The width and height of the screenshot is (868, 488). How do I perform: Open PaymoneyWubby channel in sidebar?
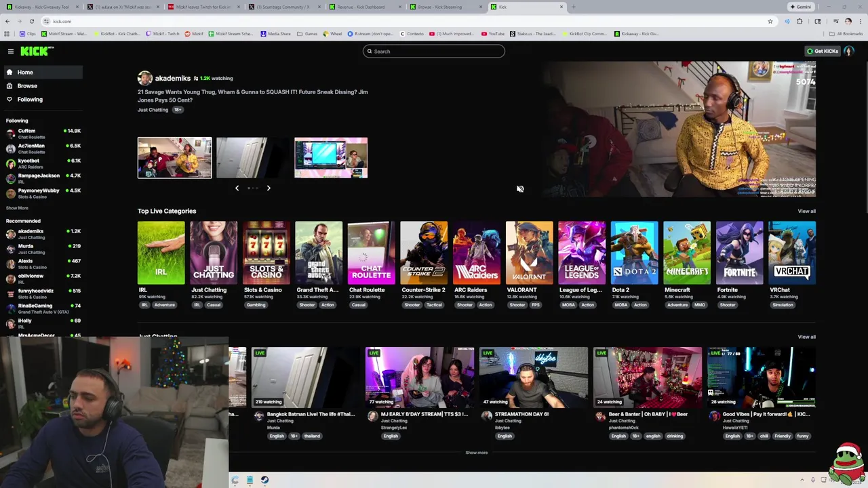click(43, 193)
